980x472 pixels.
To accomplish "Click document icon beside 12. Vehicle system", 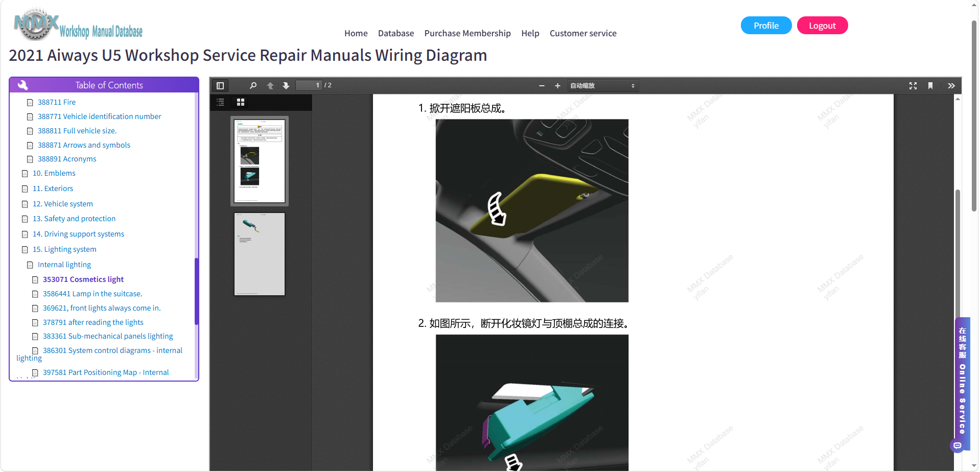I will pos(25,204).
